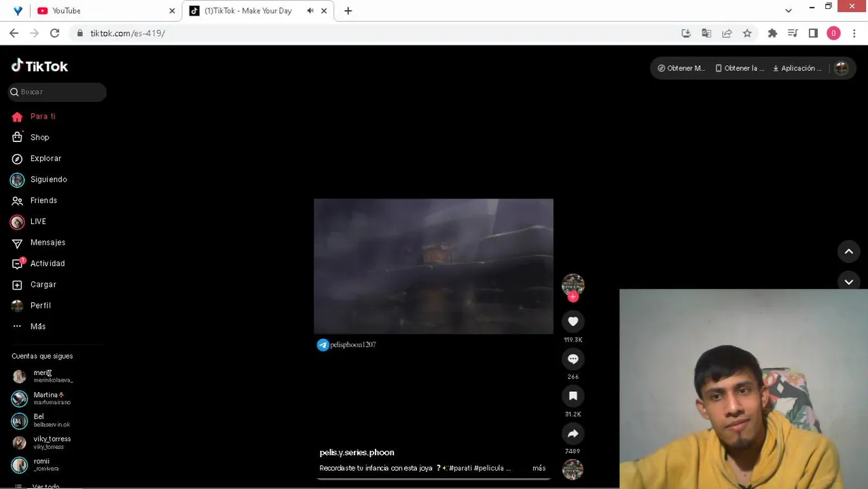
Task: Follow creator via red plus badge
Action: click(x=573, y=297)
